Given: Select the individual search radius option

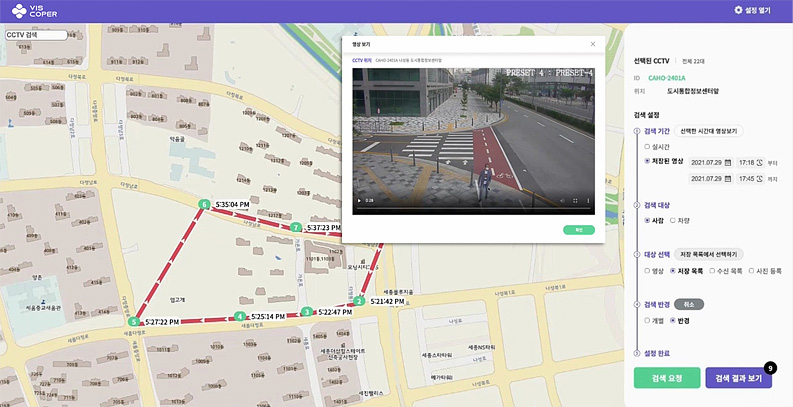Looking at the screenshot, I should coord(647,321).
